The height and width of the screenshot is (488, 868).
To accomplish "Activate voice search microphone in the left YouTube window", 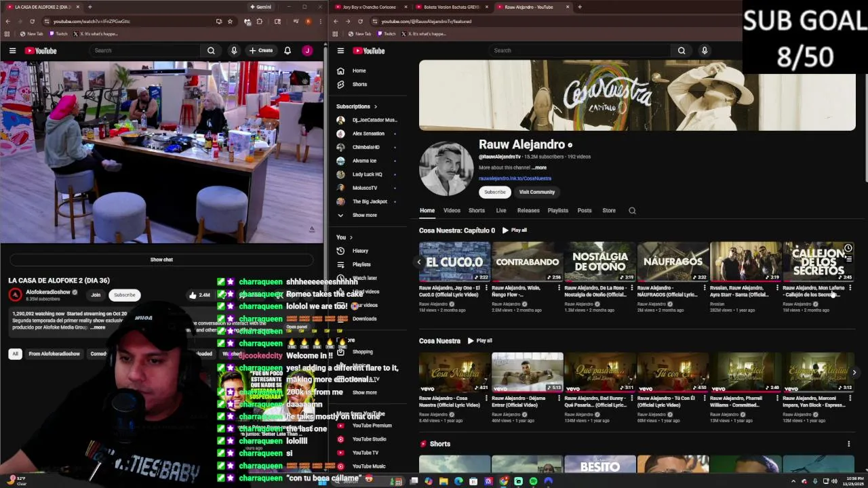I will point(234,51).
